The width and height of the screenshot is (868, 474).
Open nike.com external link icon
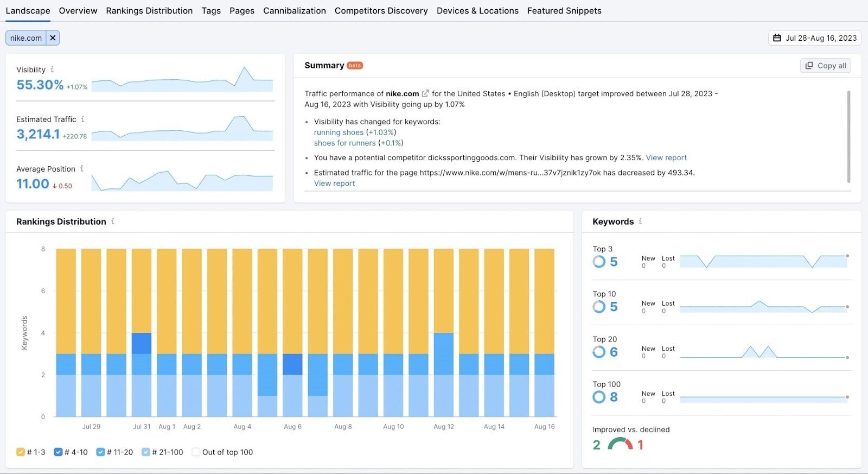425,93
